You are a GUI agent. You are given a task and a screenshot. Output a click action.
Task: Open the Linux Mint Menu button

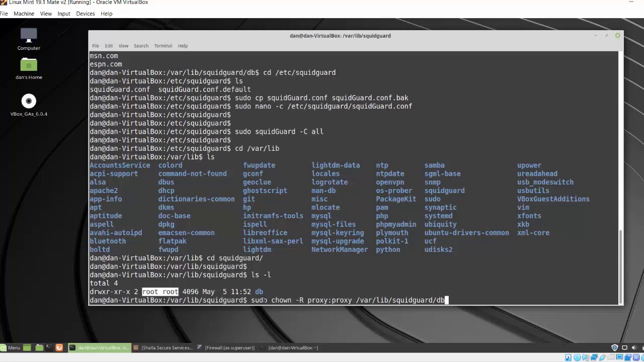pyautogui.click(x=11, y=347)
